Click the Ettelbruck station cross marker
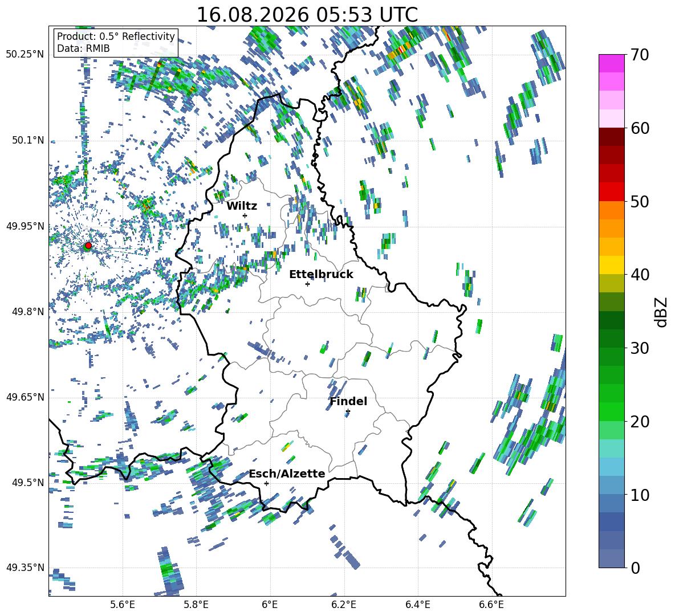675x616 pixels. (x=307, y=284)
